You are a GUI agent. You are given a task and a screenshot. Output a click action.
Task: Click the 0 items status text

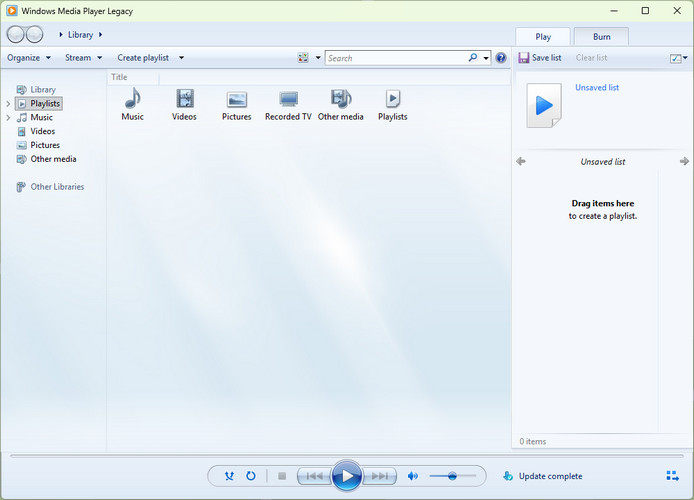(532, 441)
